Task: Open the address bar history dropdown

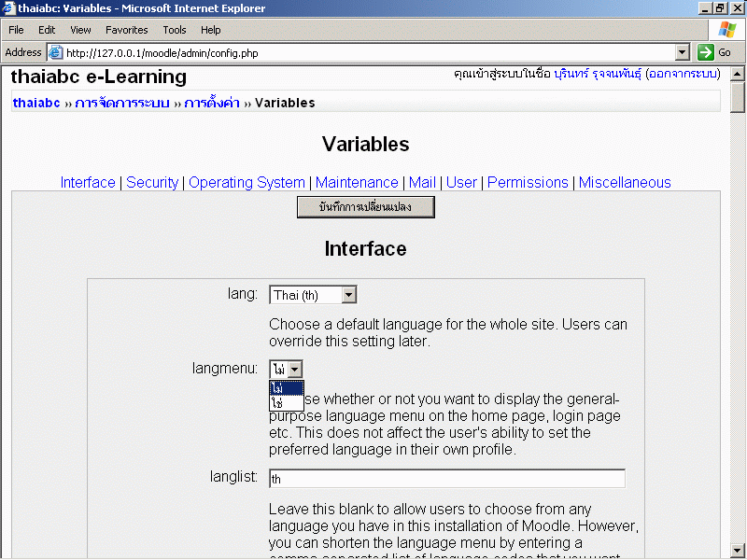Action: (x=682, y=53)
